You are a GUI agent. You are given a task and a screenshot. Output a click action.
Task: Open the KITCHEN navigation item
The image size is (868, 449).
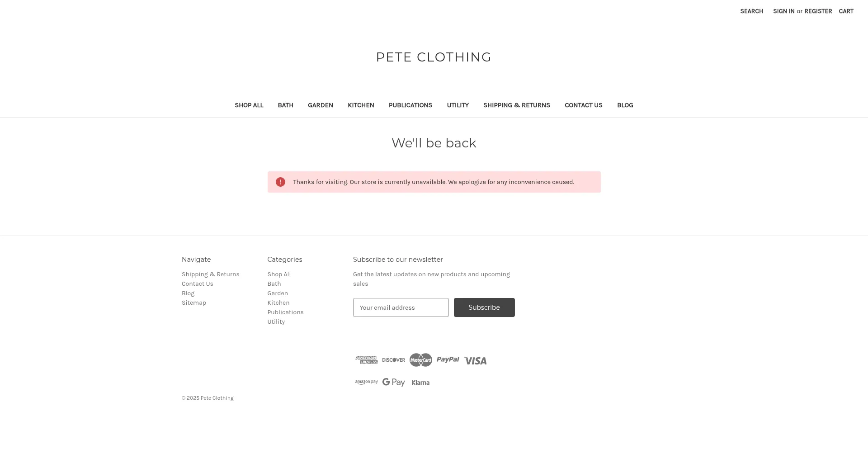coord(361,105)
